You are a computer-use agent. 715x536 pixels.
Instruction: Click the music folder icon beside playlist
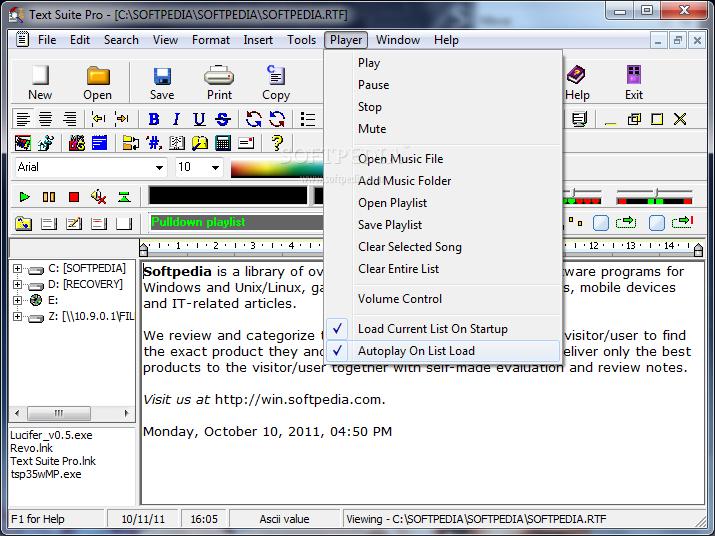click(x=23, y=223)
